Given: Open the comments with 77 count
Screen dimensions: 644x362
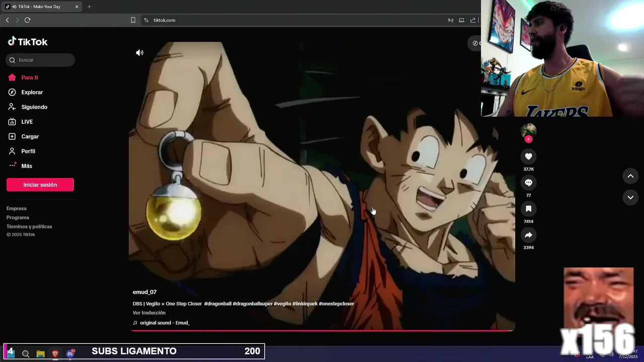Looking at the screenshot, I should pos(528,183).
